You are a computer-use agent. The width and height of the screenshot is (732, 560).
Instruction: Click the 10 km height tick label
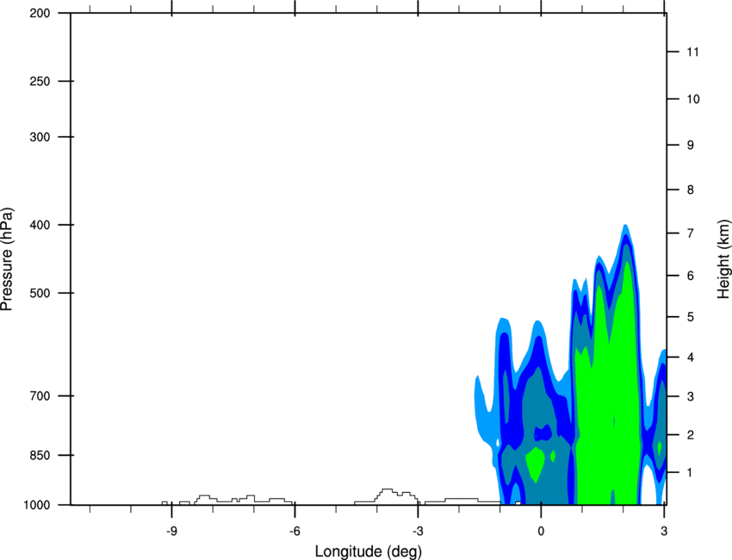(692, 99)
